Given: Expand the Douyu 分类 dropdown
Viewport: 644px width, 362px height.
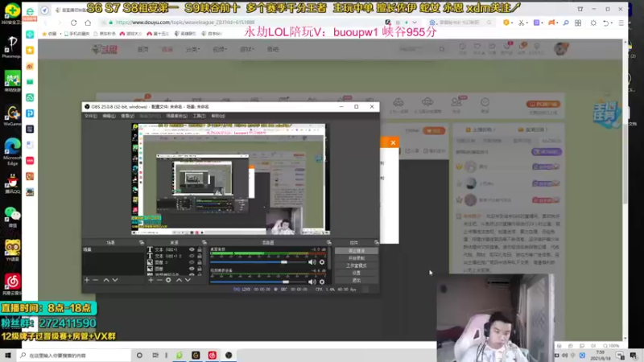Looking at the screenshot, I should click(192, 49).
